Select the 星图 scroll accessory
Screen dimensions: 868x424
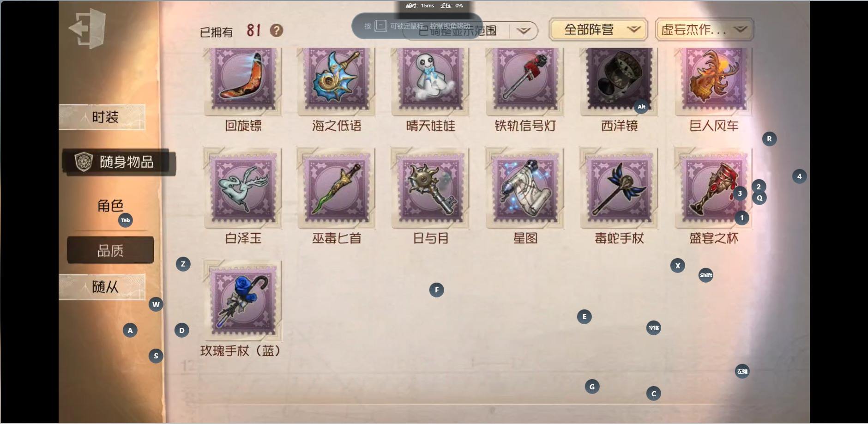(x=525, y=188)
